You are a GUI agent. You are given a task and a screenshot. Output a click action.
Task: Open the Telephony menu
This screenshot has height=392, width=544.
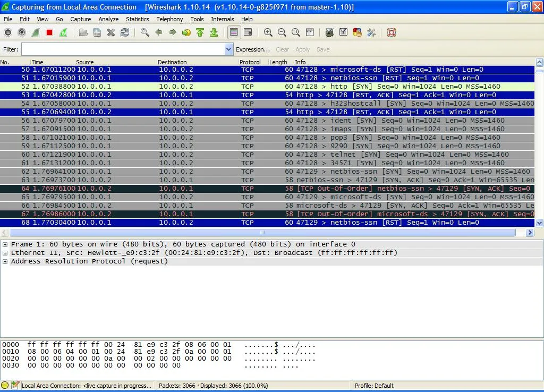169,19
